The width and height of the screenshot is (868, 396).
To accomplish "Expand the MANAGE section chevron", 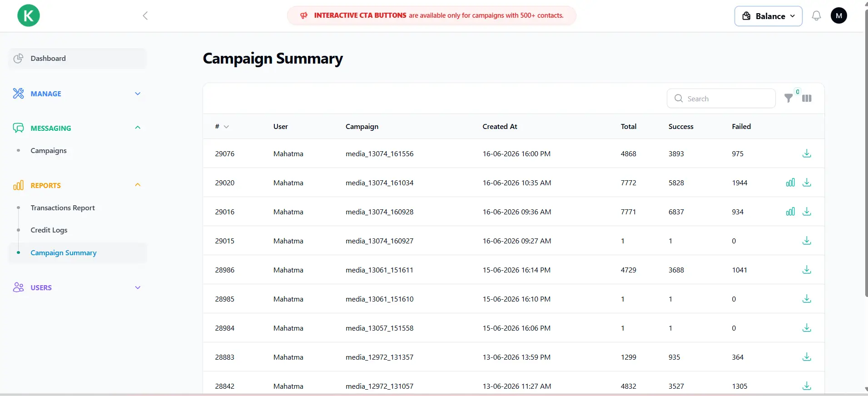I will [x=138, y=94].
